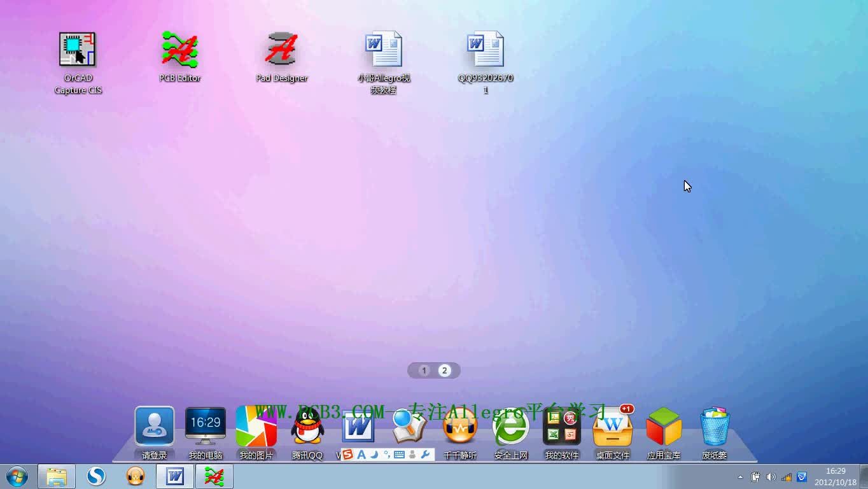Click the power plug tray icon
The width and height of the screenshot is (868, 489).
pyautogui.click(x=755, y=477)
